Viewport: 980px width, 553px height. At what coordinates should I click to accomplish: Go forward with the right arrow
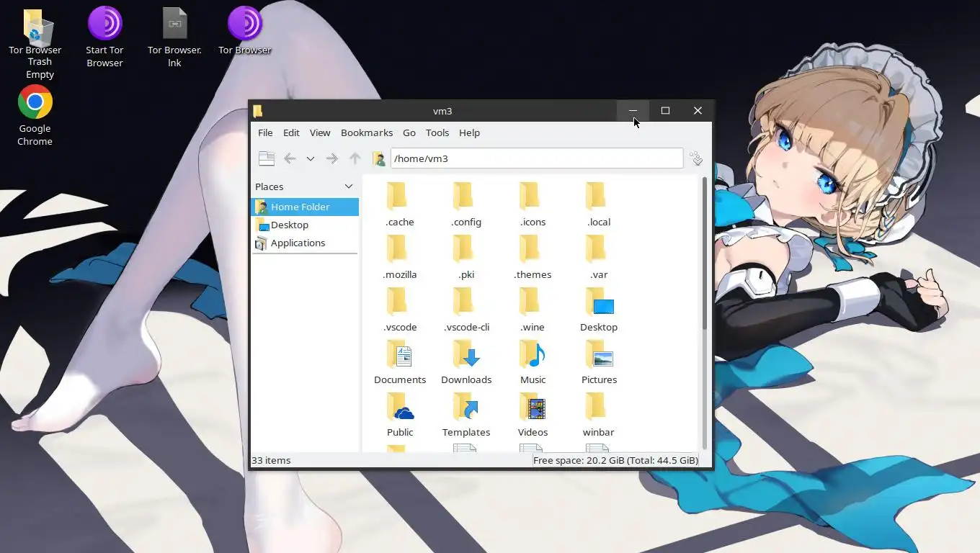[x=331, y=158]
